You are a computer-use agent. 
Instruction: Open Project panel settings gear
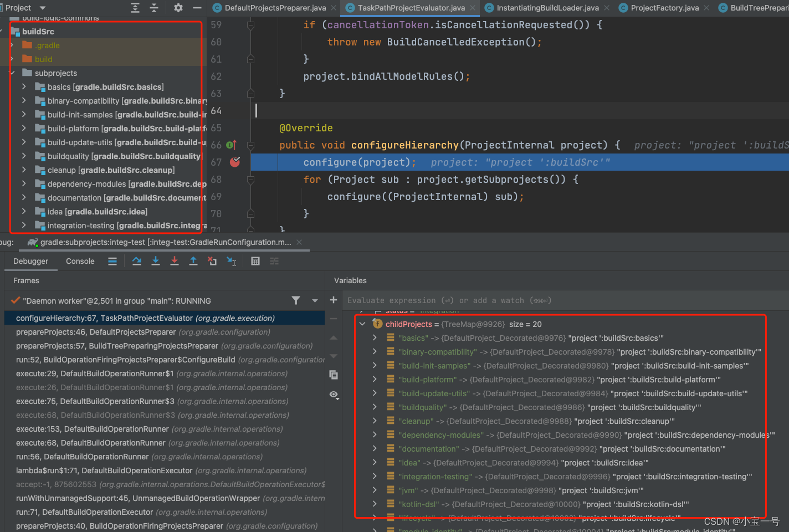click(x=178, y=8)
